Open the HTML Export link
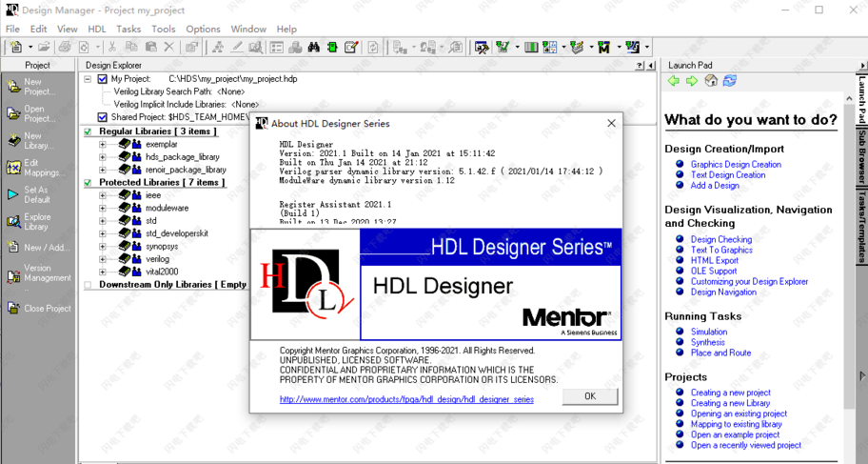The width and height of the screenshot is (868, 464). point(714,260)
